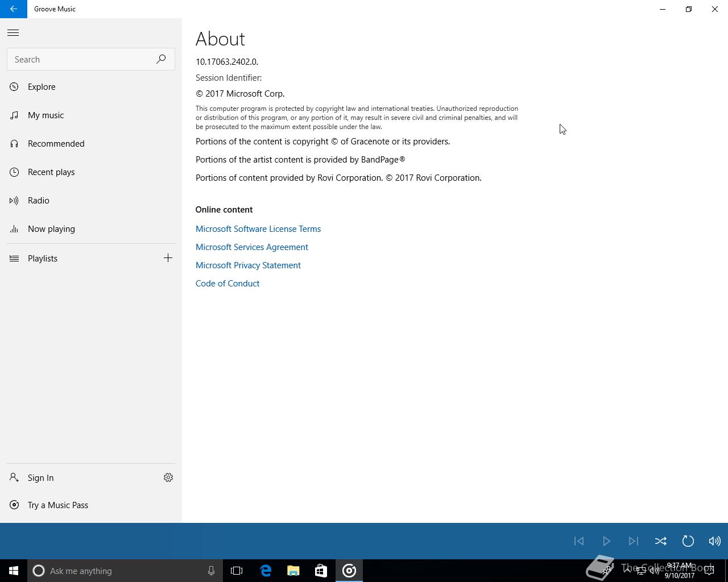Viewport: 728px width, 582px height.
Task: Click the Music Pass disc icon
Action: tap(14, 505)
